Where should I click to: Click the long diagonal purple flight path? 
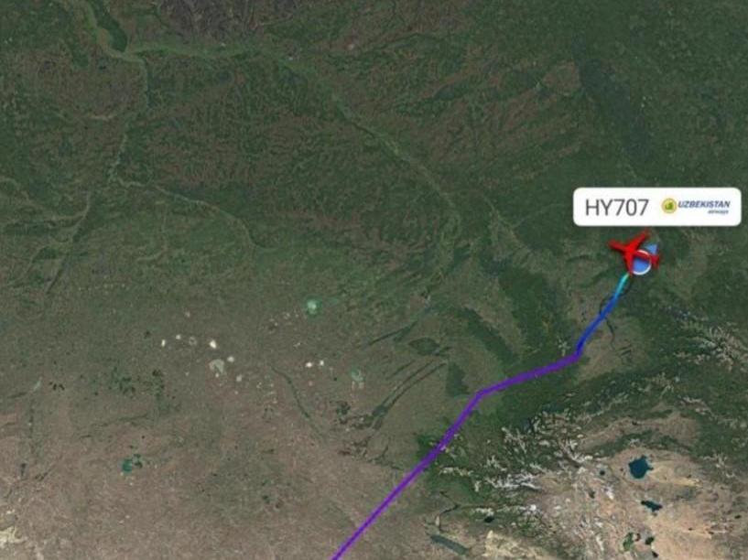pos(406,477)
